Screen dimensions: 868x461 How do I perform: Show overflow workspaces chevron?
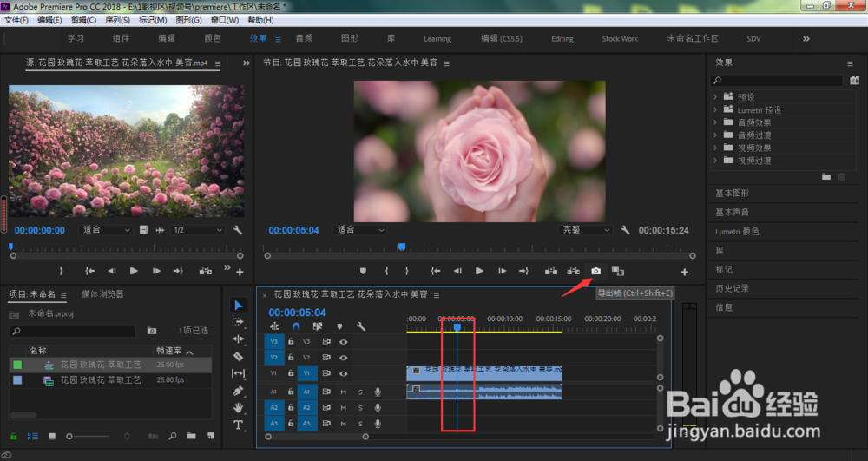coord(806,39)
